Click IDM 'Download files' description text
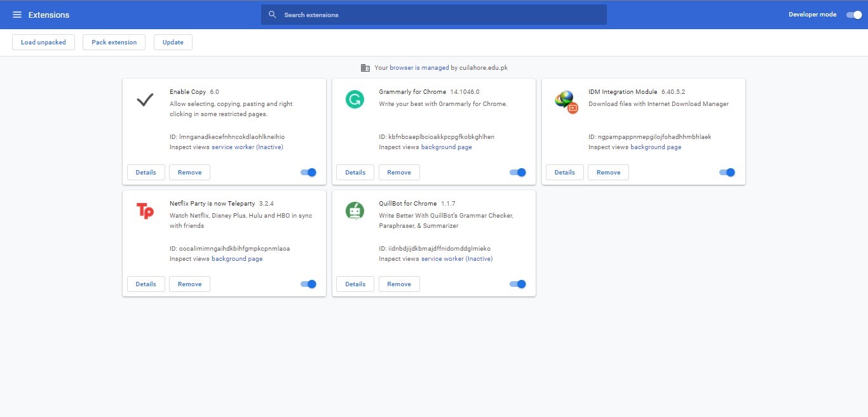Viewport: 868px width, 417px height. coord(658,104)
